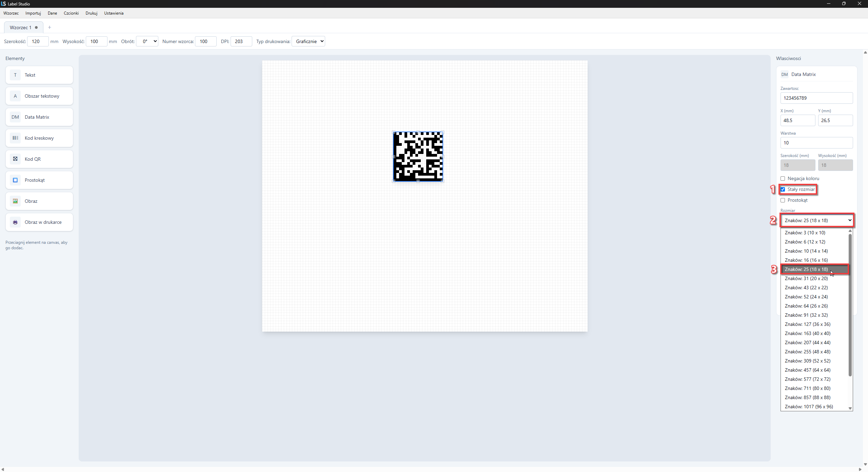Click the Obraz picture icon
The image size is (868, 472).
(x=15, y=201)
